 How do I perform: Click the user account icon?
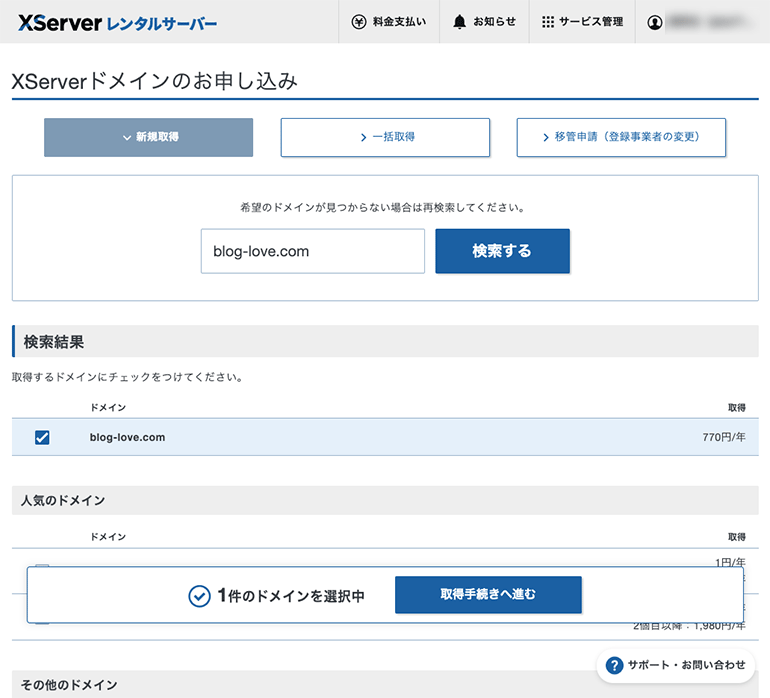click(655, 22)
